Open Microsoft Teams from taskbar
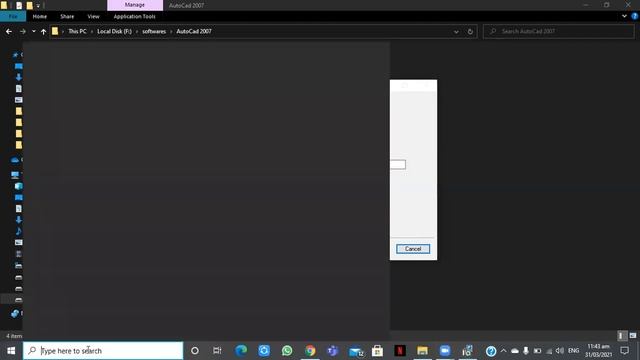Image resolution: width=640 pixels, height=360 pixels. 333,351
